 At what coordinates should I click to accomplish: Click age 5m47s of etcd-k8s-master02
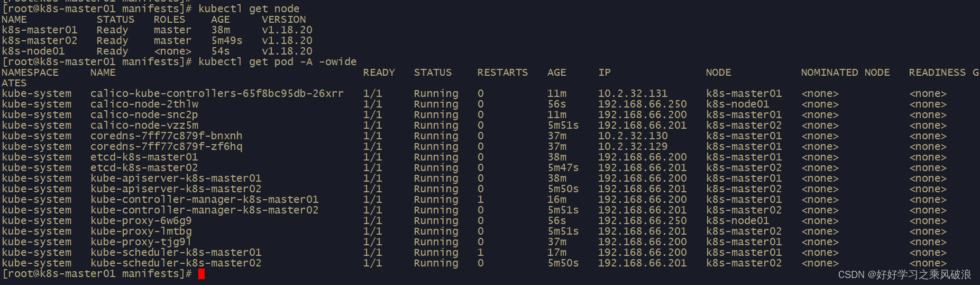[x=563, y=168]
